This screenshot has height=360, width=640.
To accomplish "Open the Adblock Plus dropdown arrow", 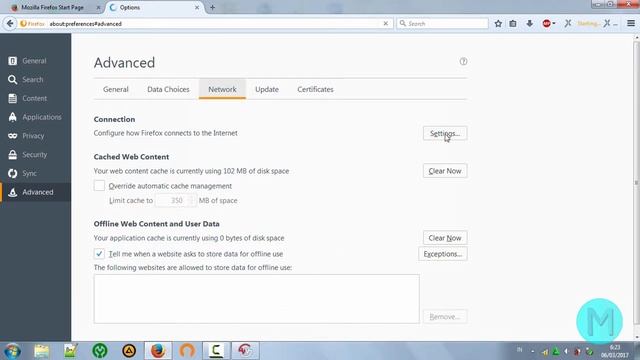I will [x=554, y=24].
